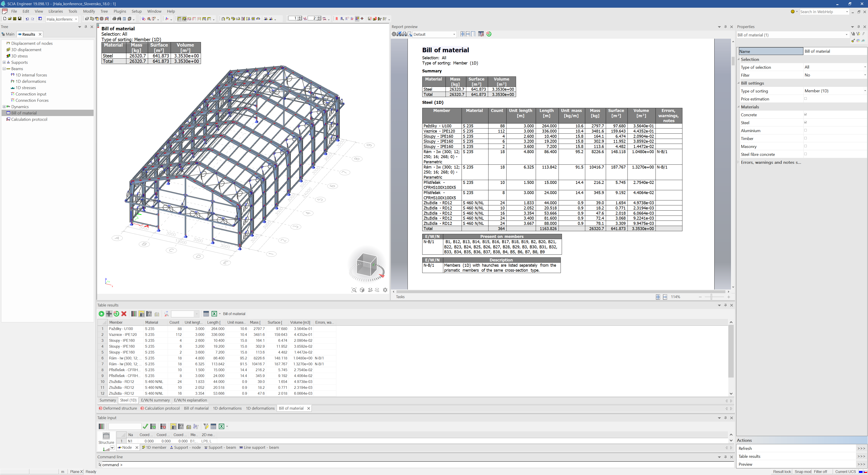Image resolution: width=868 pixels, height=475 pixels.
Task: Click the zoom-all magnifier icon in 3D view
Action: pyautogui.click(x=354, y=290)
